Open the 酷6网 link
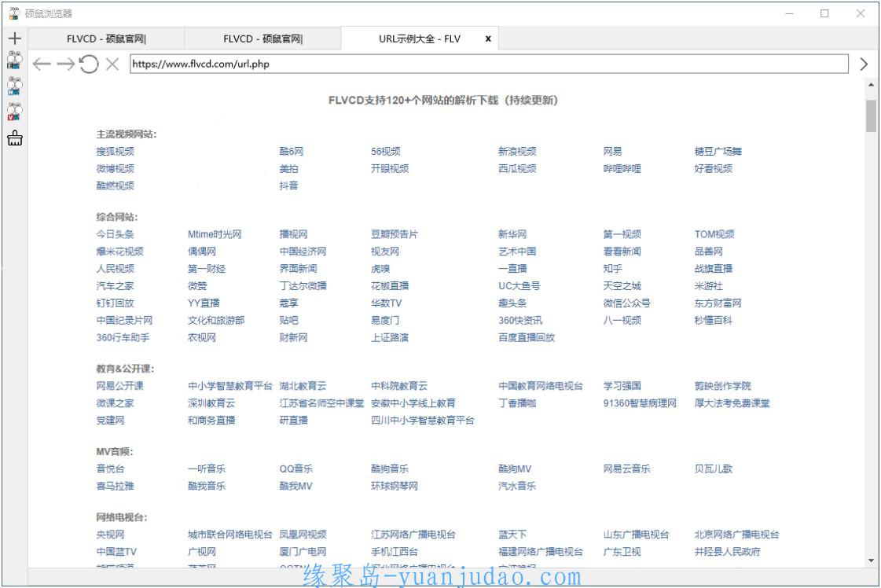The image size is (881, 588). point(291,151)
